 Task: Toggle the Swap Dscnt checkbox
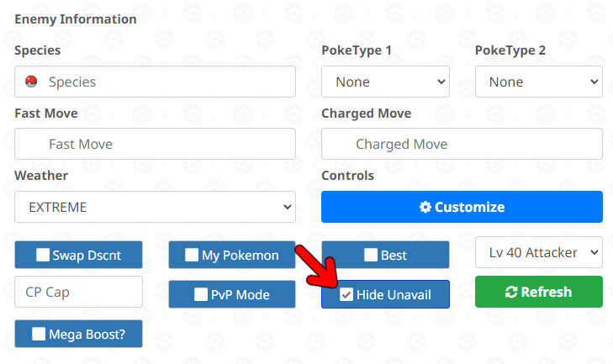point(43,255)
